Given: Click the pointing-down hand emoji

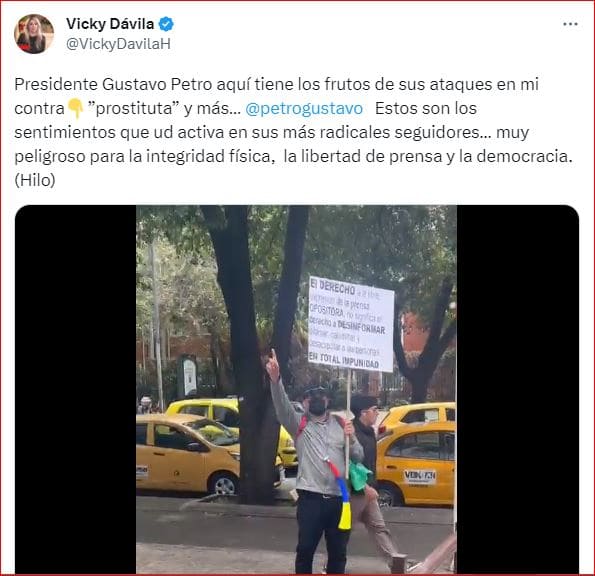Looking at the screenshot, I should (76, 109).
